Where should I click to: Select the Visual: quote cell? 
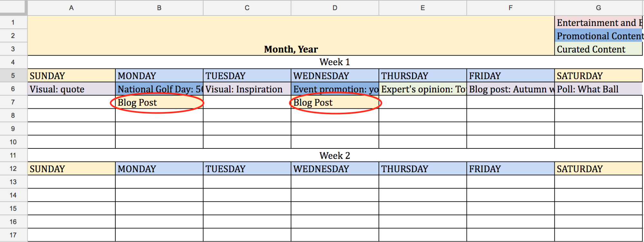point(71,89)
